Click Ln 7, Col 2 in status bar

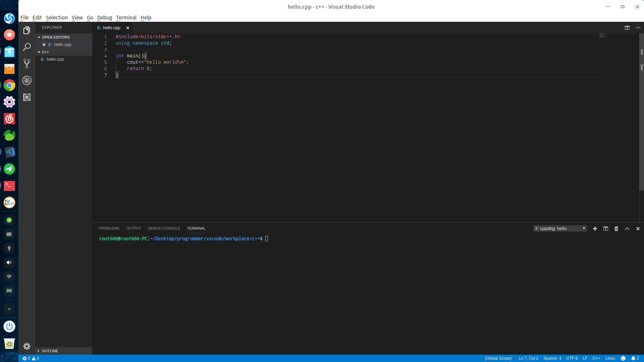click(528, 358)
